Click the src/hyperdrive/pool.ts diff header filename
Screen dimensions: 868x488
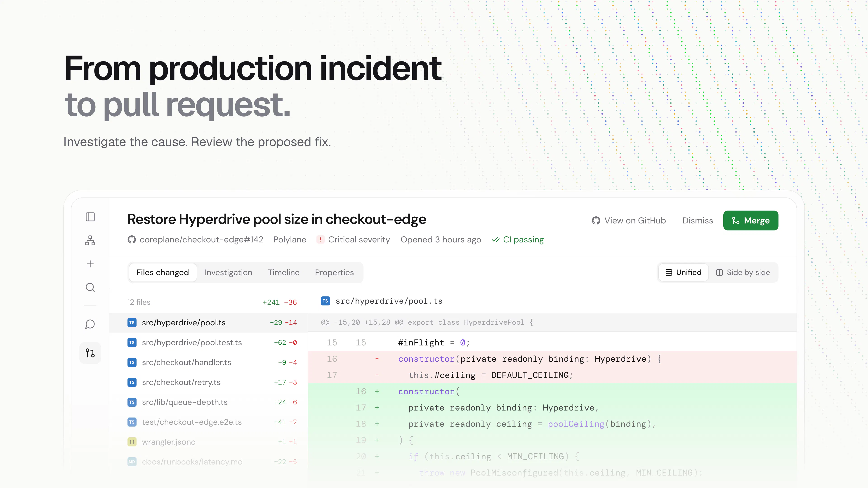(x=389, y=301)
